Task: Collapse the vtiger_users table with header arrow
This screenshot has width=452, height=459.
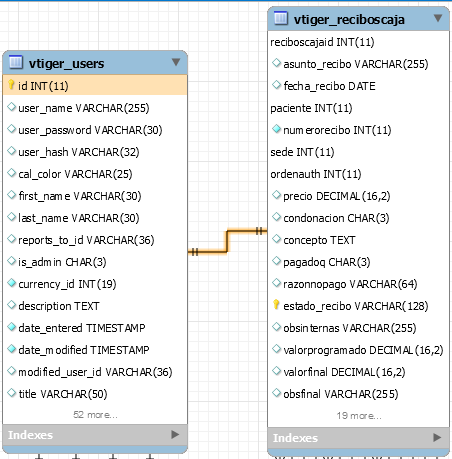Action: (176, 62)
